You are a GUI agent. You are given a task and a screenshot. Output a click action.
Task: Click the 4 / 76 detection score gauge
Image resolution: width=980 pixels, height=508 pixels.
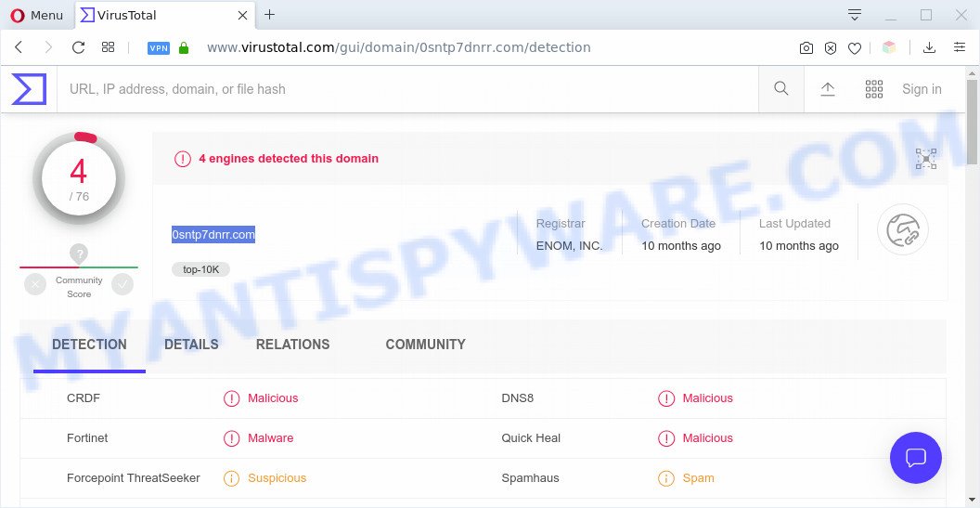(x=79, y=178)
